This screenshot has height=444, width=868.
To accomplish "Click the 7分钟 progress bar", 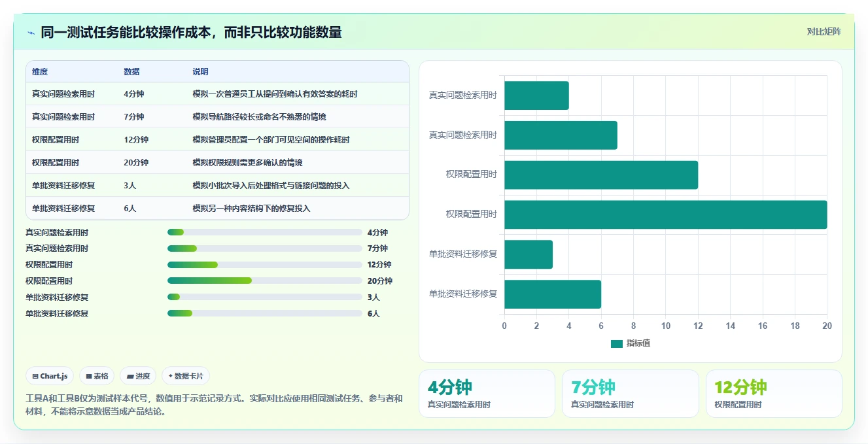I will 265,248.
